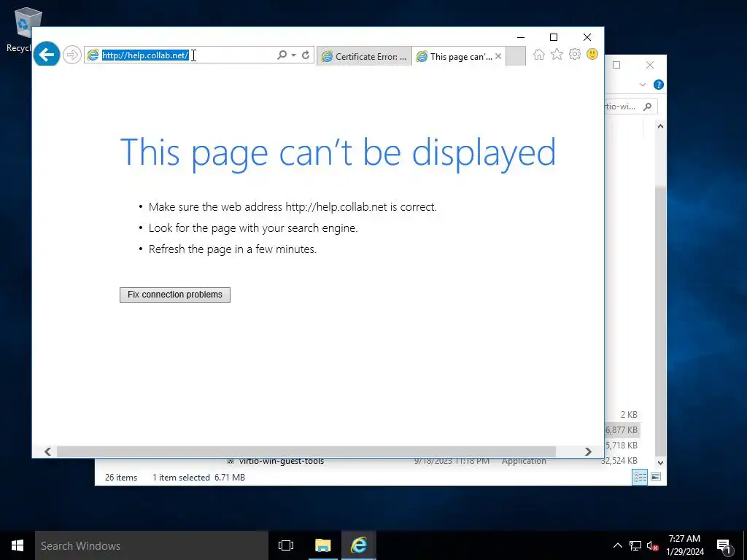Click the 5,718 KB file size cell
Screen dimensions: 747x560
(x=622, y=446)
